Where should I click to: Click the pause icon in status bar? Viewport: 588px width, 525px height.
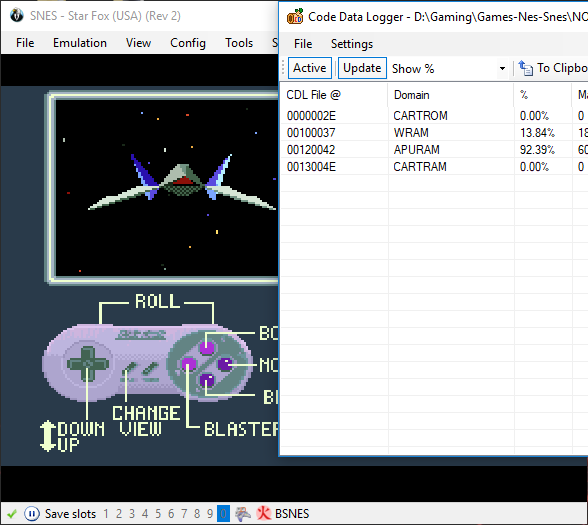[x=32, y=513]
